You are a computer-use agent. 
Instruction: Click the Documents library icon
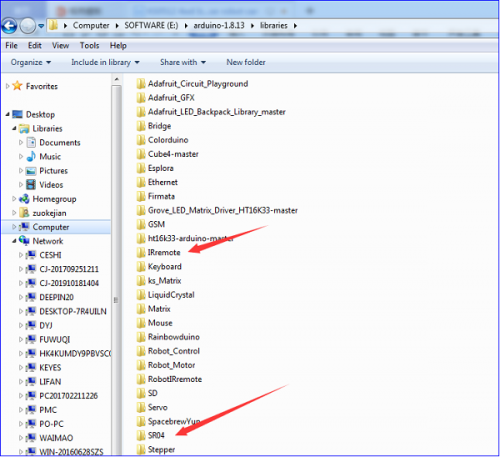(31, 142)
